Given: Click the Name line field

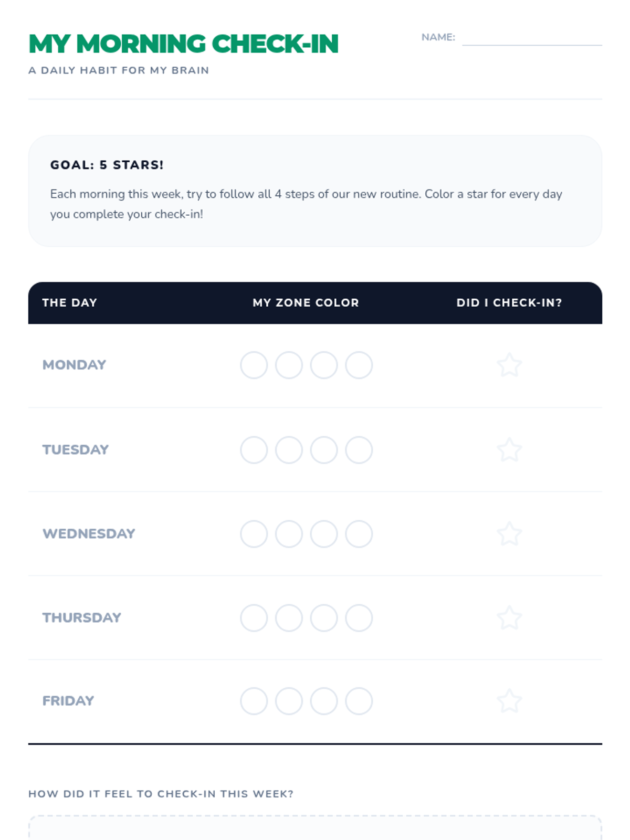Looking at the screenshot, I should pyautogui.click(x=532, y=38).
